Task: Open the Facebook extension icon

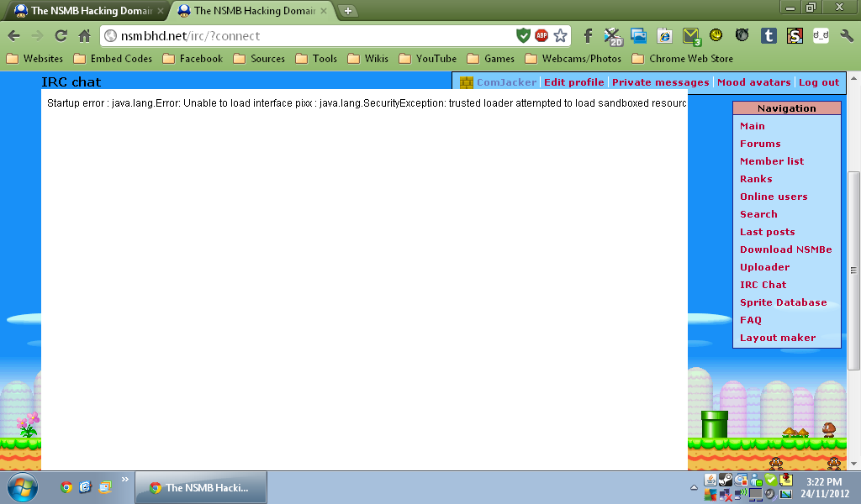Action: click(x=588, y=35)
